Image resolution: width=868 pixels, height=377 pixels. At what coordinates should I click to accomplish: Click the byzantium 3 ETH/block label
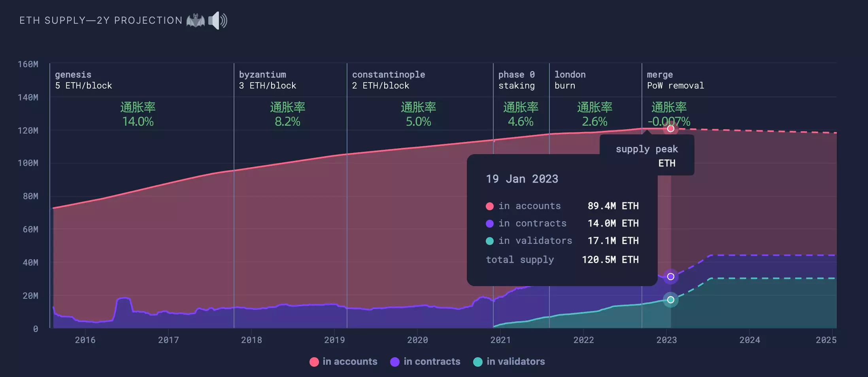coord(268,80)
